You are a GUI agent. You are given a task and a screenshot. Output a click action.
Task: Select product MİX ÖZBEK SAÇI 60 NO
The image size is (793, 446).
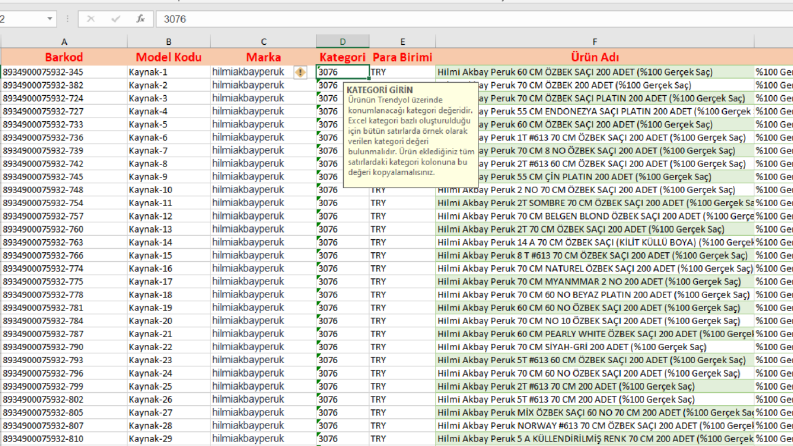coord(594,412)
